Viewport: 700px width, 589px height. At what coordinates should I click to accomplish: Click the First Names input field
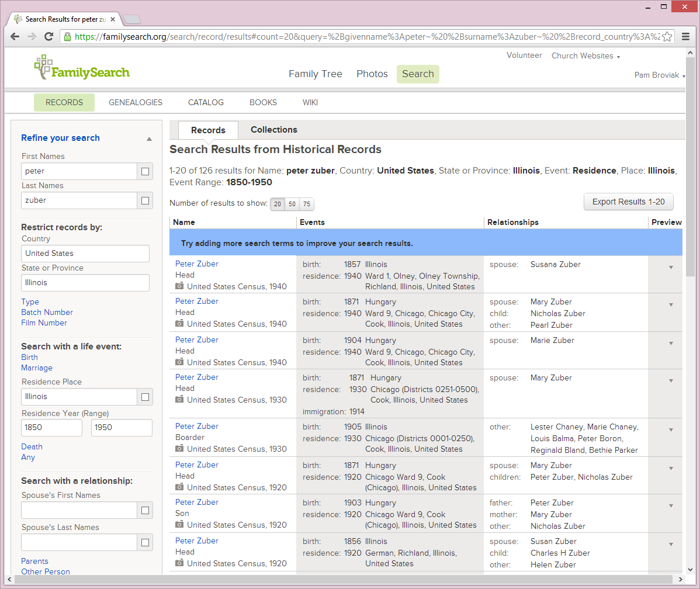coord(79,171)
